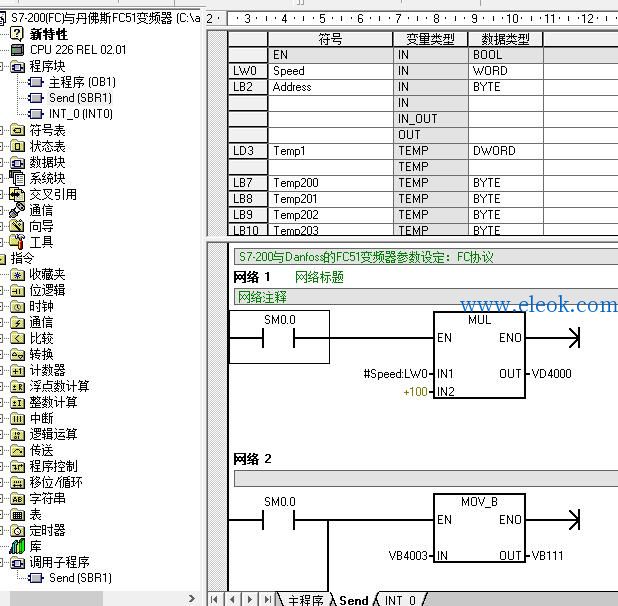
Task: Select the MOV_B instruction box
Action: (x=479, y=528)
